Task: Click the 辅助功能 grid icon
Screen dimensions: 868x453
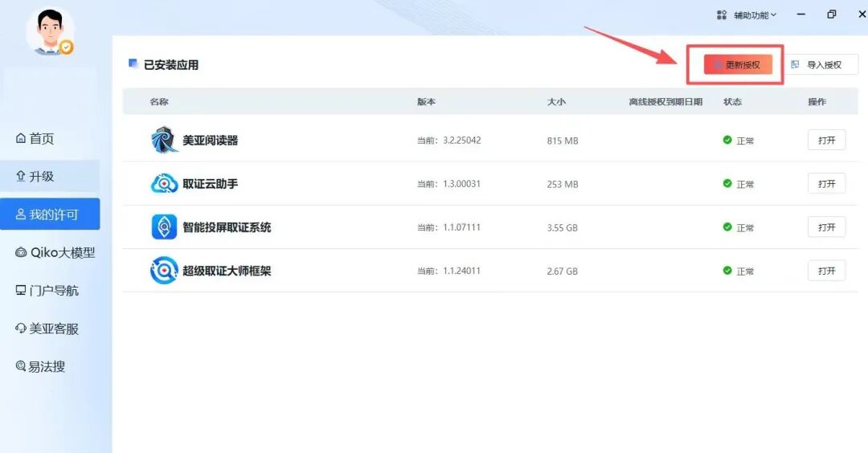Action: pos(721,15)
